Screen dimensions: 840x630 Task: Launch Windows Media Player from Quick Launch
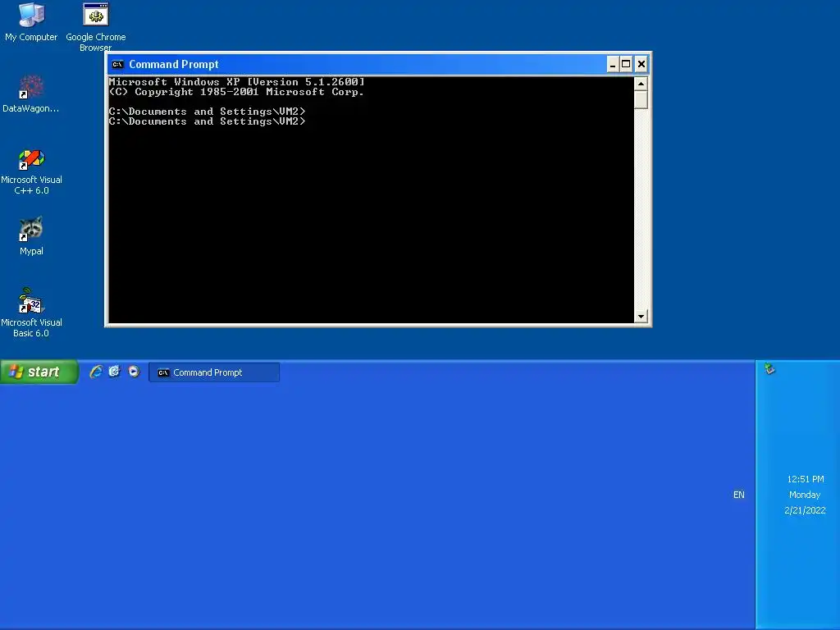click(134, 372)
